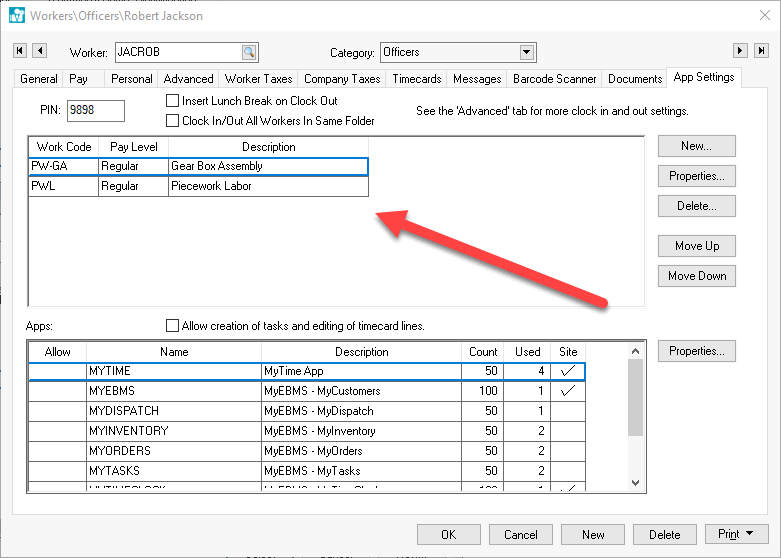Jump to the last worker record

click(761, 51)
